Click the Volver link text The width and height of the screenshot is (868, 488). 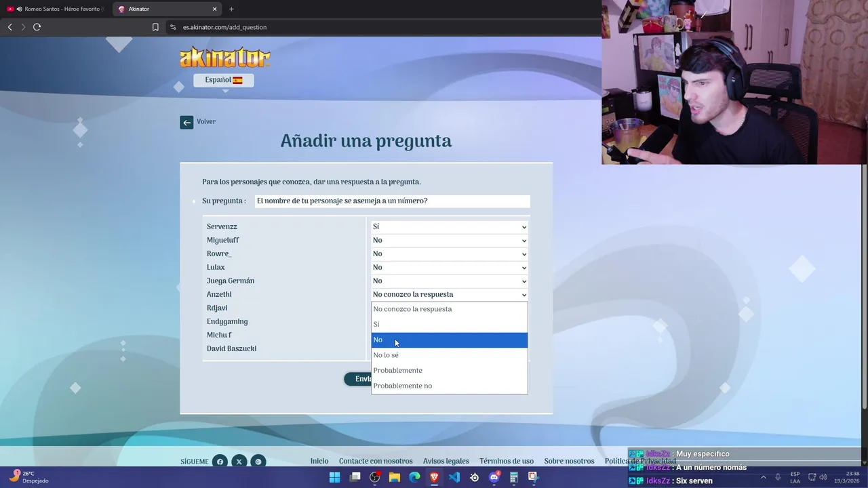(206, 122)
